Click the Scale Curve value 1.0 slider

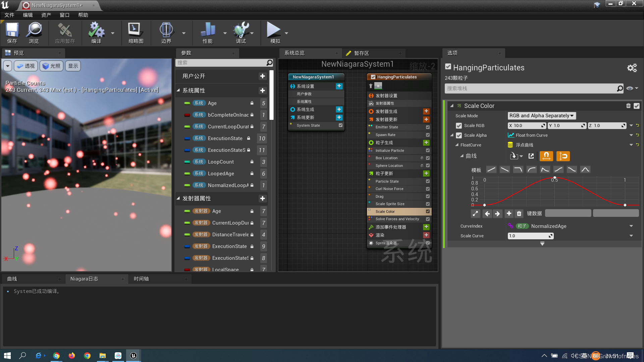530,236
